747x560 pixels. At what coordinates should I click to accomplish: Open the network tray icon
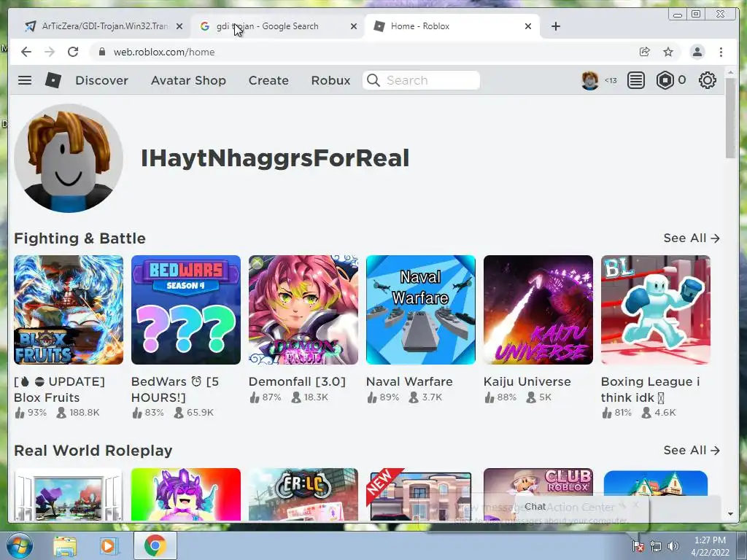coord(656,546)
